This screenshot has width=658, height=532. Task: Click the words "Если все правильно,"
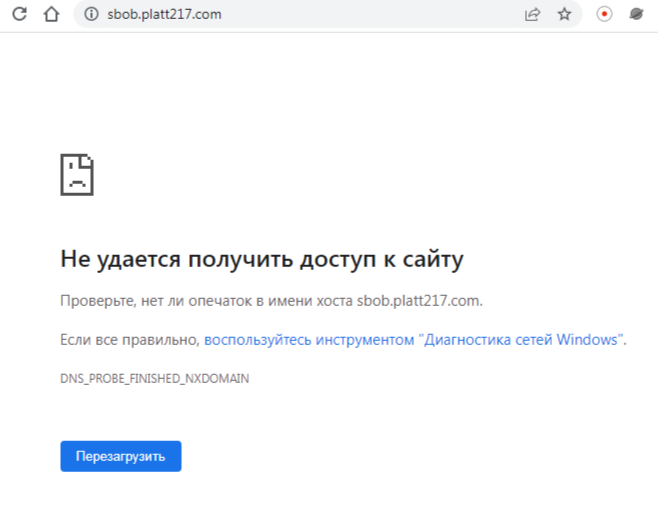130,339
